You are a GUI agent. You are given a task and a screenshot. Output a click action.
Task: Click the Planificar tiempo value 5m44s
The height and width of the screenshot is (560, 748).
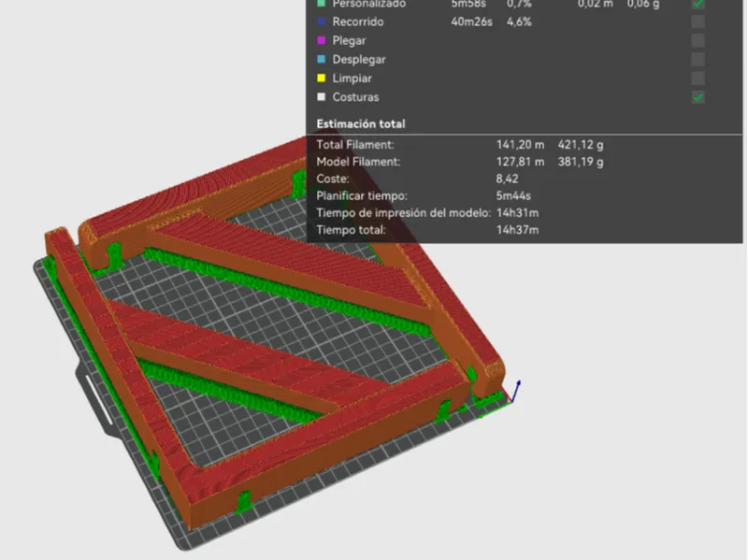pyautogui.click(x=513, y=196)
